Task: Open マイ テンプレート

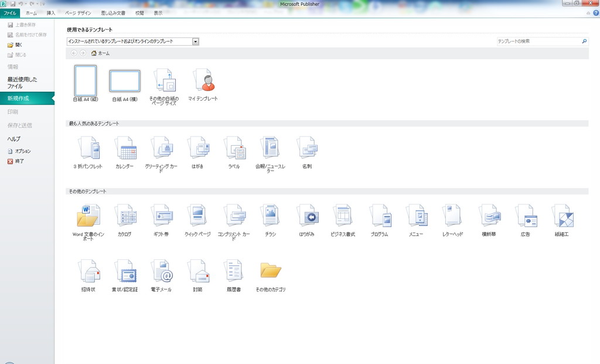Action: click(203, 84)
